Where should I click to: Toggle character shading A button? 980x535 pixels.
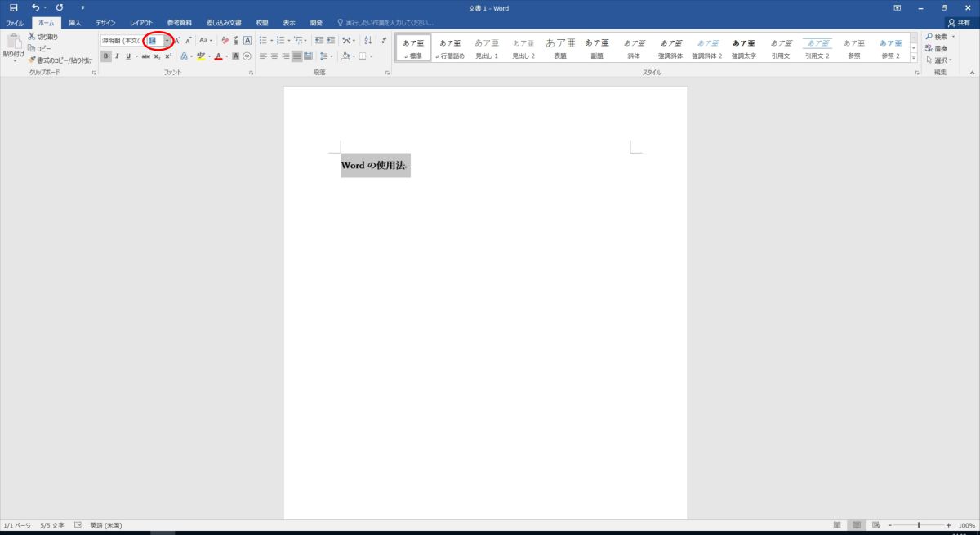pyautogui.click(x=236, y=56)
